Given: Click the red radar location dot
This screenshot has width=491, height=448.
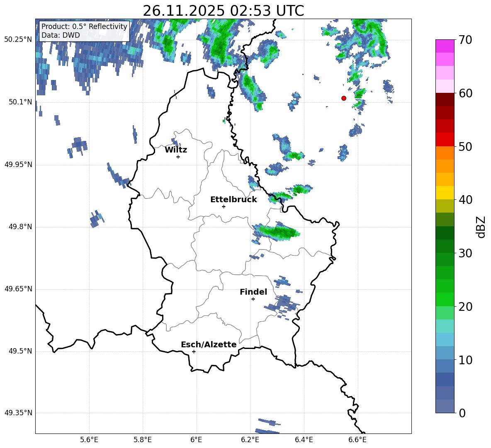Looking at the screenshot, I should [x=344, y=98].
